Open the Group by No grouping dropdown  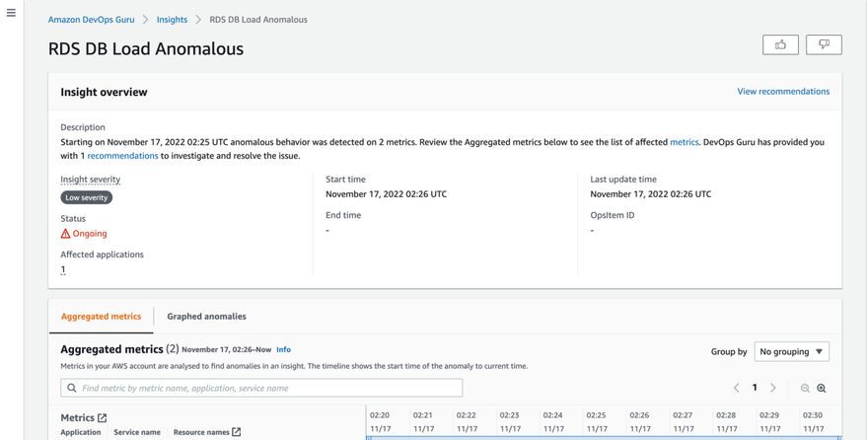[792, 351]
